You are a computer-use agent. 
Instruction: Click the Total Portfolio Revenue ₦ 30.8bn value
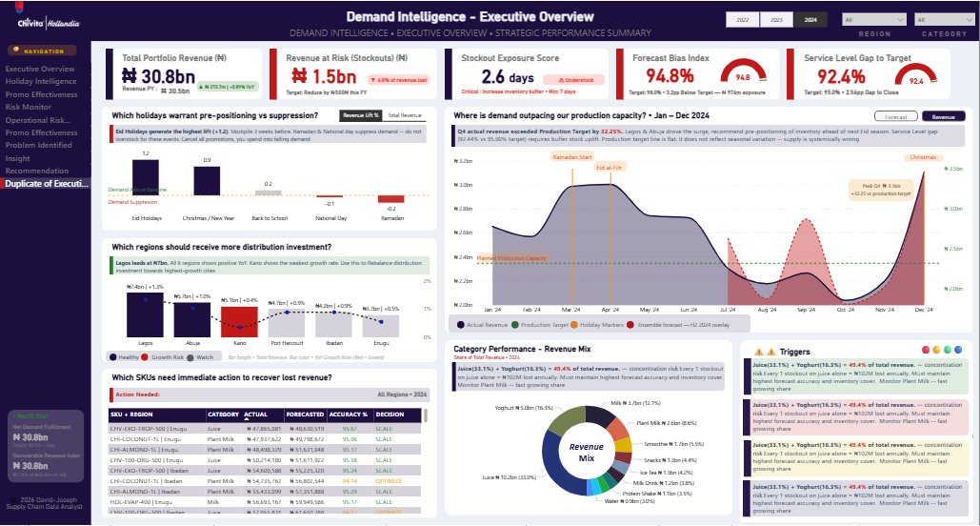point(158,76)
